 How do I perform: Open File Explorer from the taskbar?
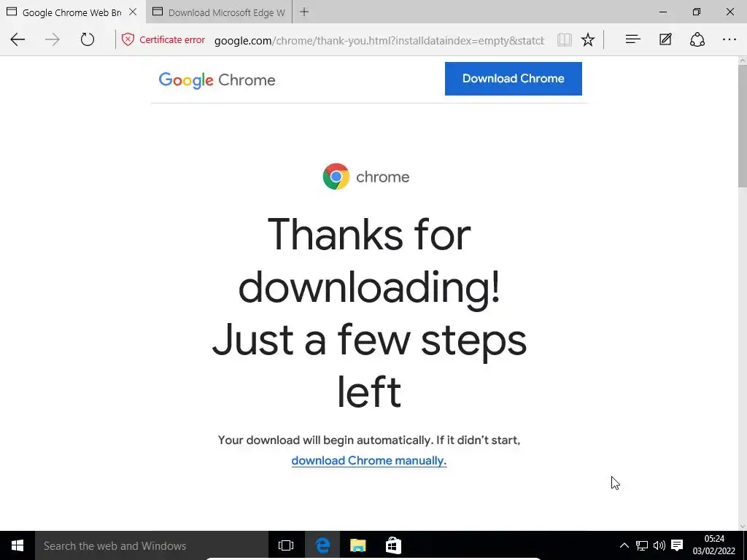tap(357, 545)
